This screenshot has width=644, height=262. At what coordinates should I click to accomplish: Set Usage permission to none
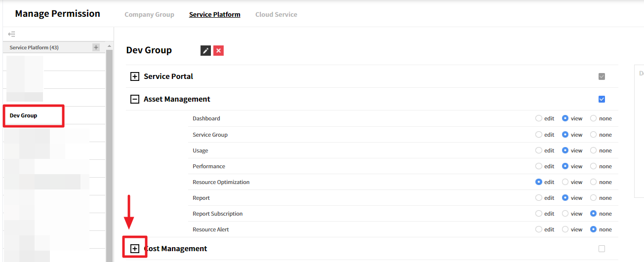tap(594, 150)
